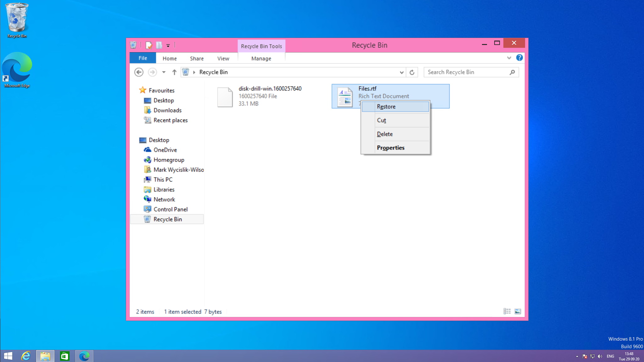Choose Restore from the context menu
Viewport: 644px width, 362px height.
395,107
